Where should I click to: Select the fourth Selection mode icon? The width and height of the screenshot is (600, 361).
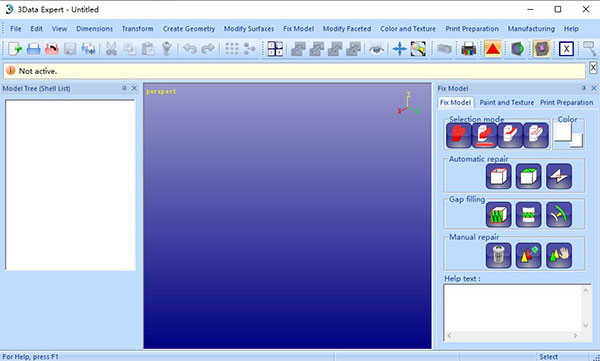pyautogui.click(x=536, y=135)
